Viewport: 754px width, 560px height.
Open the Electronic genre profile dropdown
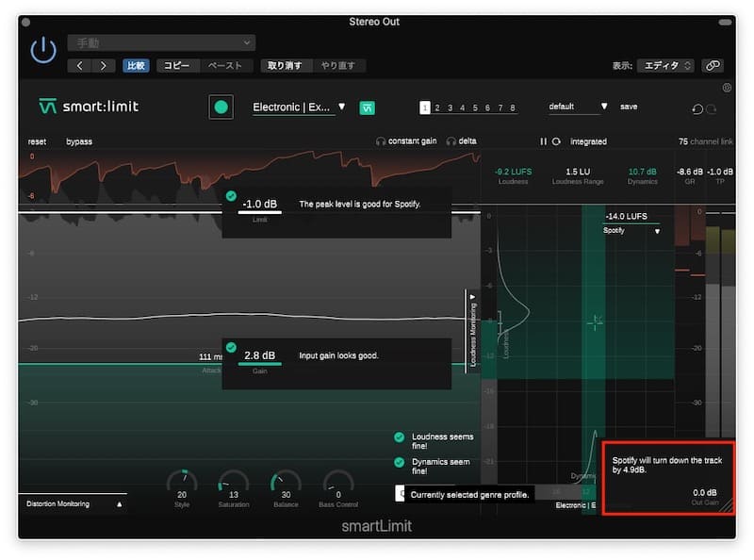299,107
